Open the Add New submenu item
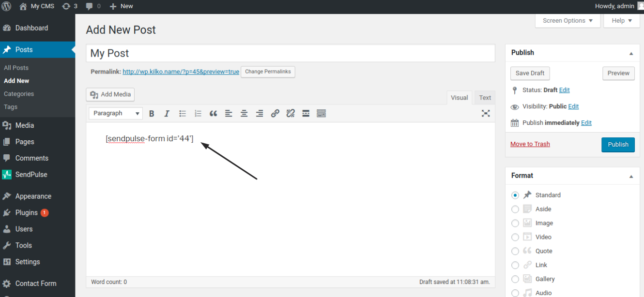The width and height of the screenshot is (644, 297). tap(16, 81)
